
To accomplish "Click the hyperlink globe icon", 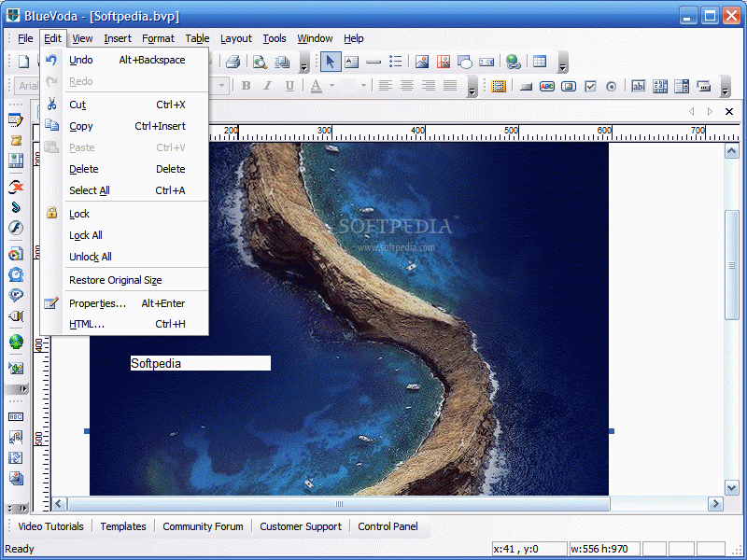I will 513,62.
